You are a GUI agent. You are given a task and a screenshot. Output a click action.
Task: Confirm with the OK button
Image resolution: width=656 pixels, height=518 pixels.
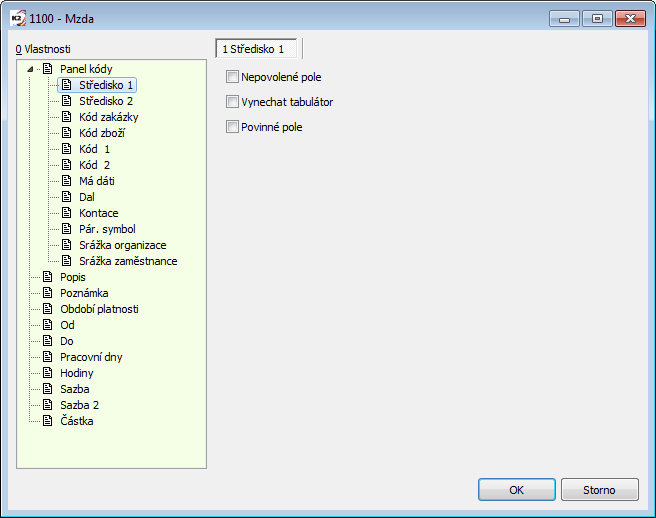[x=516, y=490]
